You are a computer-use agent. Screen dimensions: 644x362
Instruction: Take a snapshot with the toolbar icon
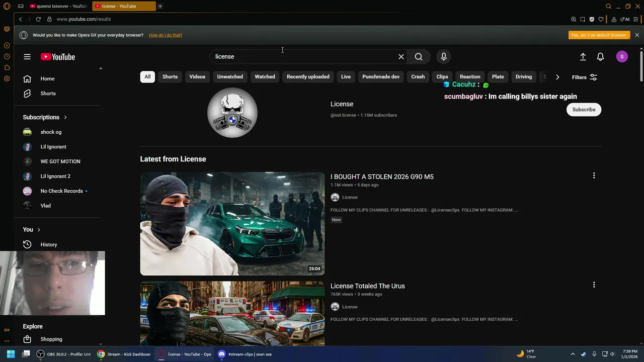pos(583,19)
